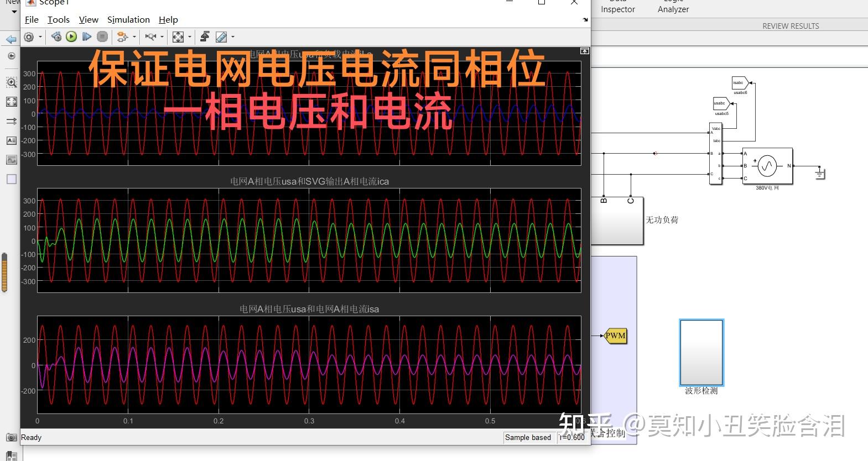Select the three-phase V-I measurement block
The image size is (868, 461).
(x=716, y=154)
